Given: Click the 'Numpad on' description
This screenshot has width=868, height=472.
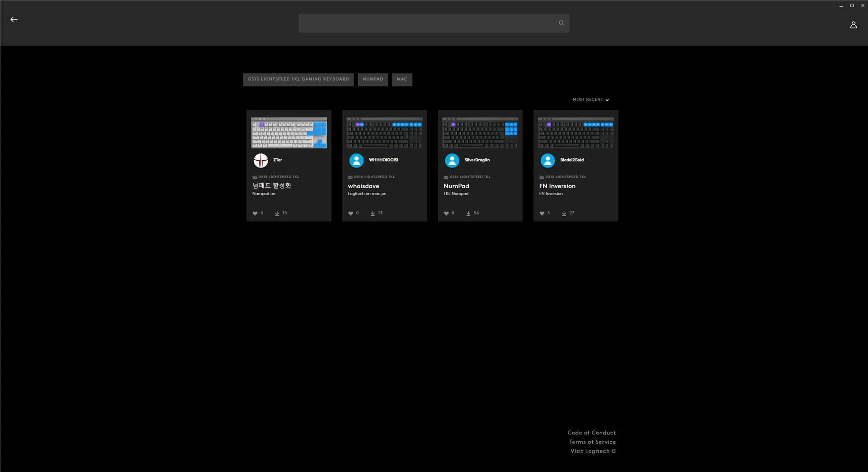Looking at the screenshot, I should [264, 194].
